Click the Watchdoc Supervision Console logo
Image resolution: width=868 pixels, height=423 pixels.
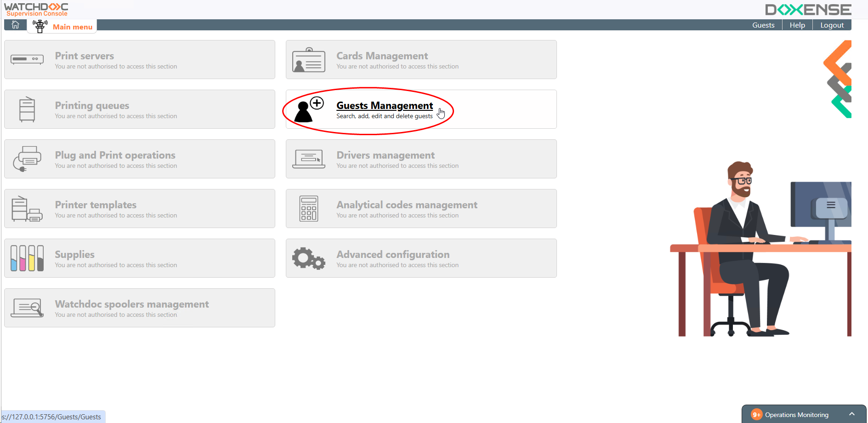click(36, 9)
